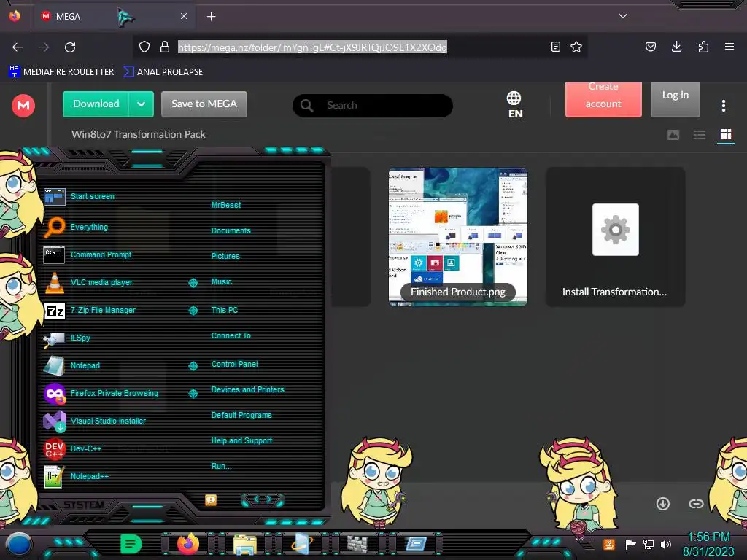List all tabs with chevron
The width and height of the screenshot is (747, 560).
pyautogui.click(x=623, y=16)
